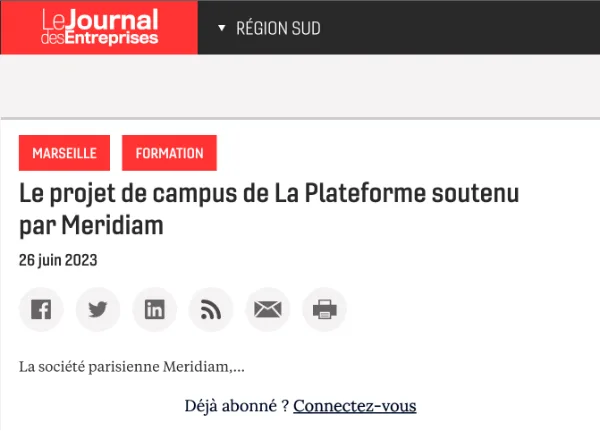Expand the region selector arrow

pyautogui.click(x=222, y=28)
